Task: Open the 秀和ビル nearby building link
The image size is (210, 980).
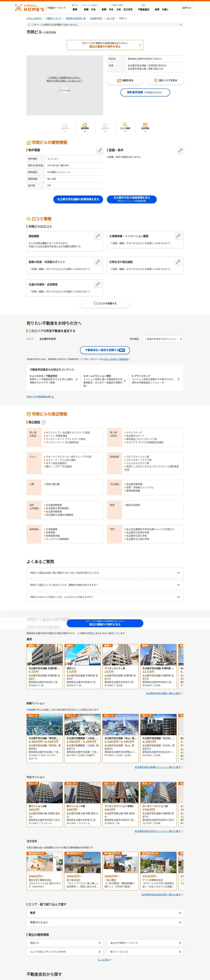Action: 65,943
